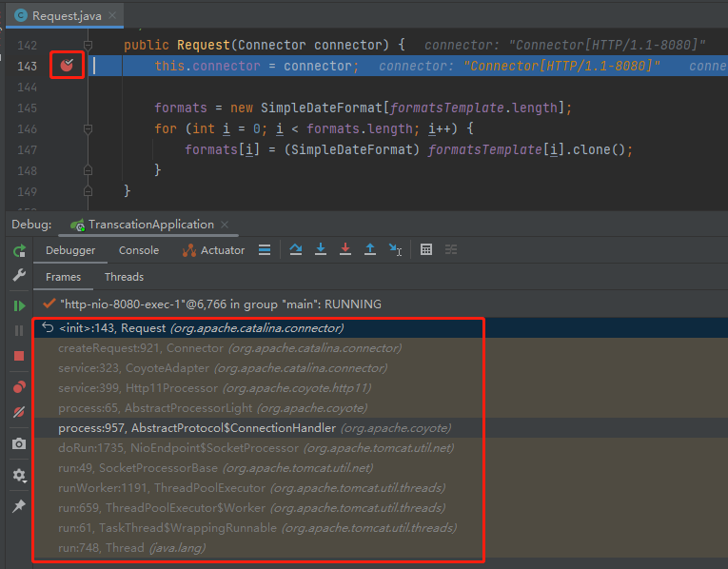Open the Evaluate Expression calculator

click(426, 249)
